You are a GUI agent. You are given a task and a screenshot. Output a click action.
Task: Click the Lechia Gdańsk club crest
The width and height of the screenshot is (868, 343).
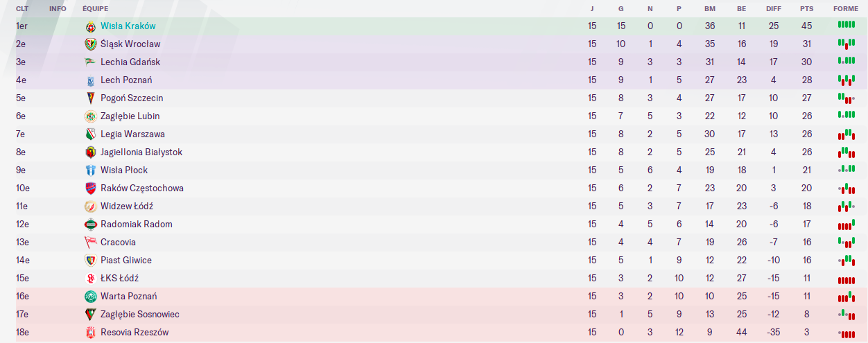(x=90, y=62)
